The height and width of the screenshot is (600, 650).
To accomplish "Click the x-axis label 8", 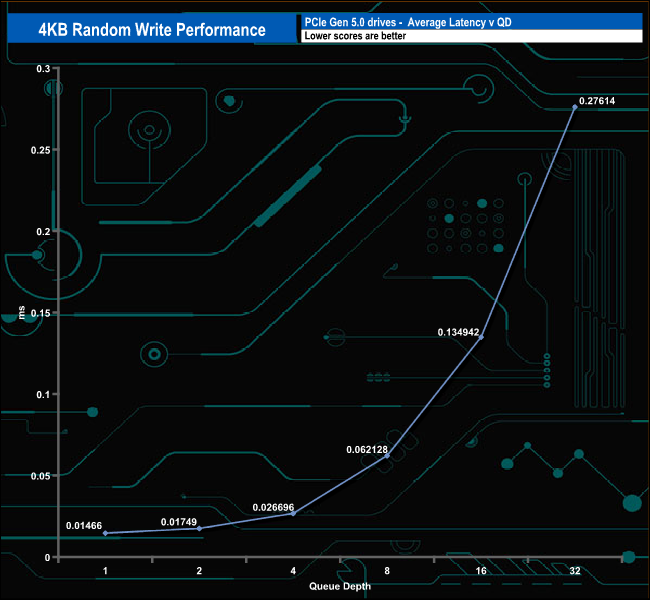I will (x=387, y=571).
